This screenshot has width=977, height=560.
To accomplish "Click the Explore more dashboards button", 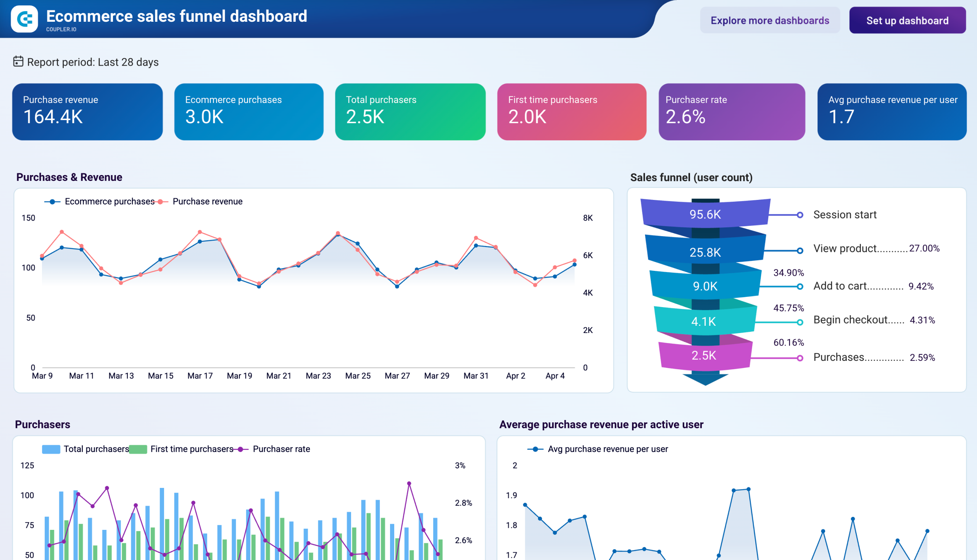I will (x=770, y=20).
